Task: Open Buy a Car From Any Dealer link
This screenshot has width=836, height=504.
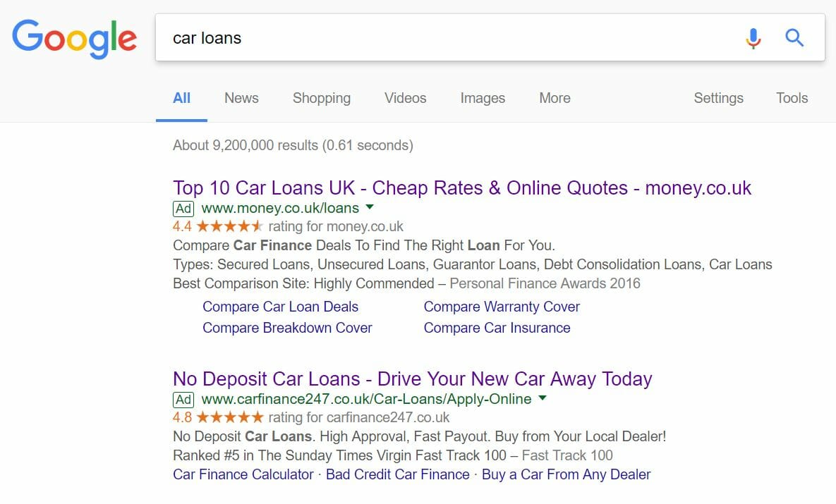Action: (567, 474)
